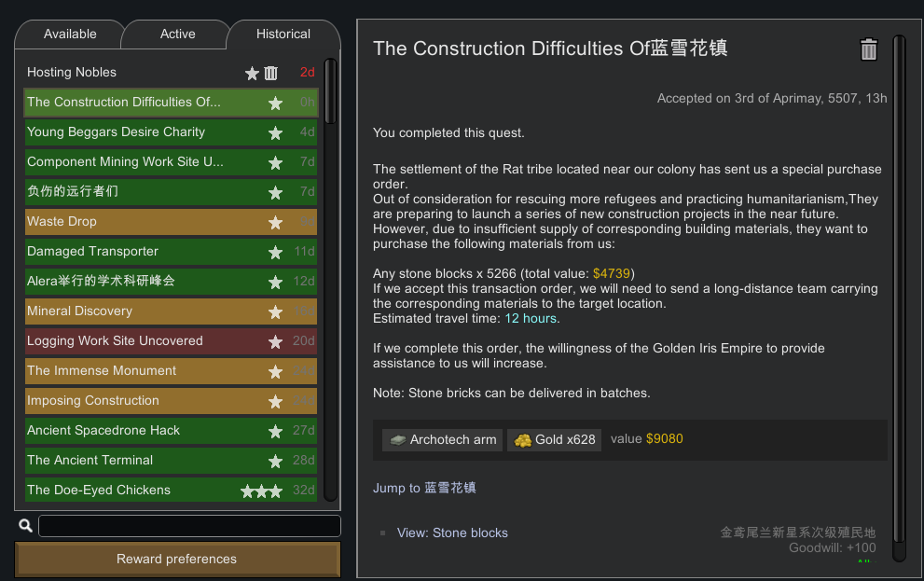Select the Historical quests tab
This screenshot has width=924, height=581.
point(283,35)
